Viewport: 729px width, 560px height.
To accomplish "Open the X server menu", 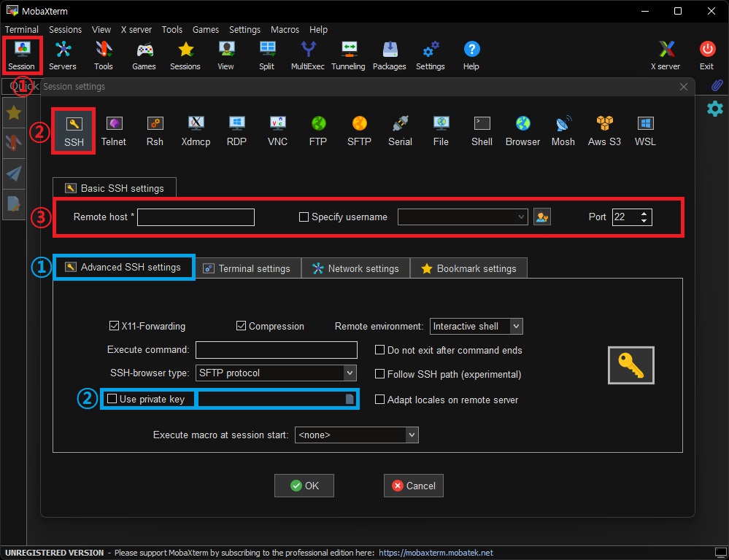I will 136,29.
